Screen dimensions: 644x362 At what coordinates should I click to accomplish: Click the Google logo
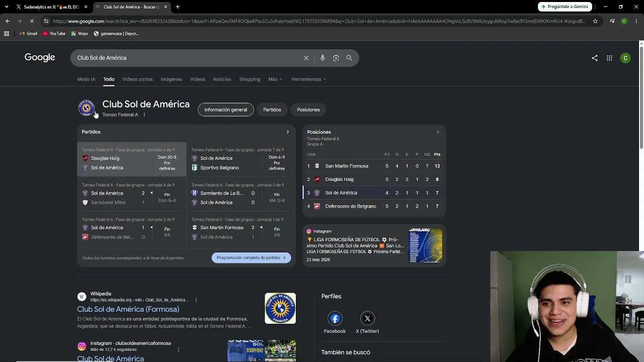[40, 57]
